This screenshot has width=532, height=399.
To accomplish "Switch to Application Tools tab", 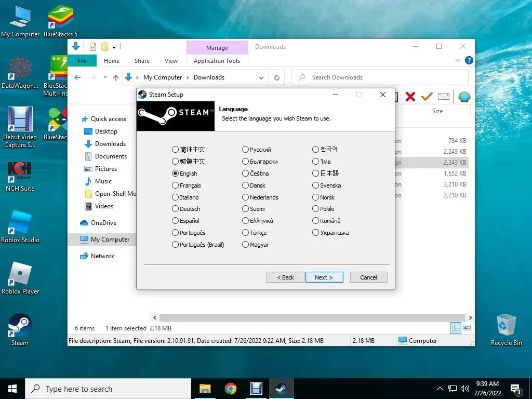I will coord(217,61).
